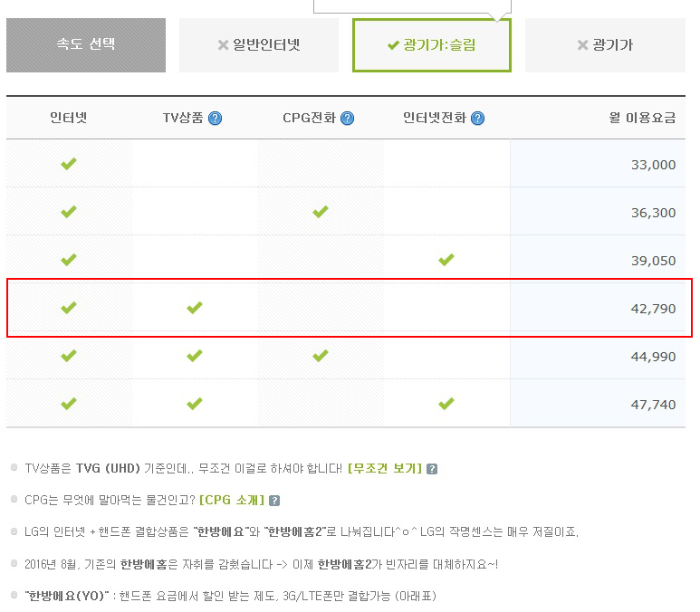The height and width of the screenshot is (612, 700).
Task: Select the 광기가:슬림 speed tab
Action: [x=431, y=45]
